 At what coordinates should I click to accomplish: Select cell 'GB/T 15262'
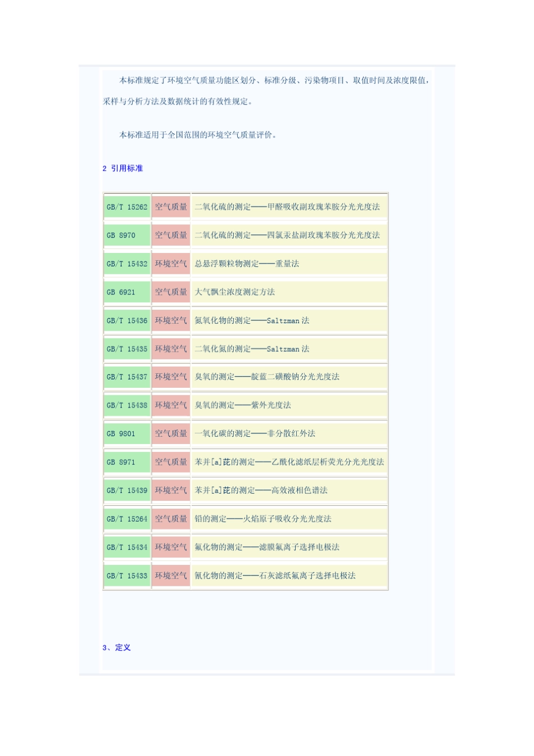tap(127, 207)
